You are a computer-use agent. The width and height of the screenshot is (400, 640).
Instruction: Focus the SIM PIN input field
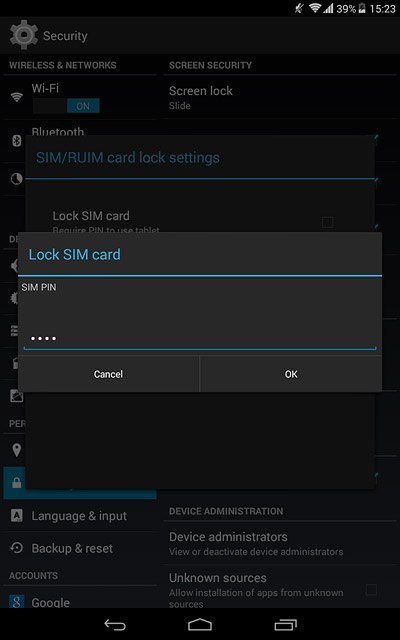point(200,338)
